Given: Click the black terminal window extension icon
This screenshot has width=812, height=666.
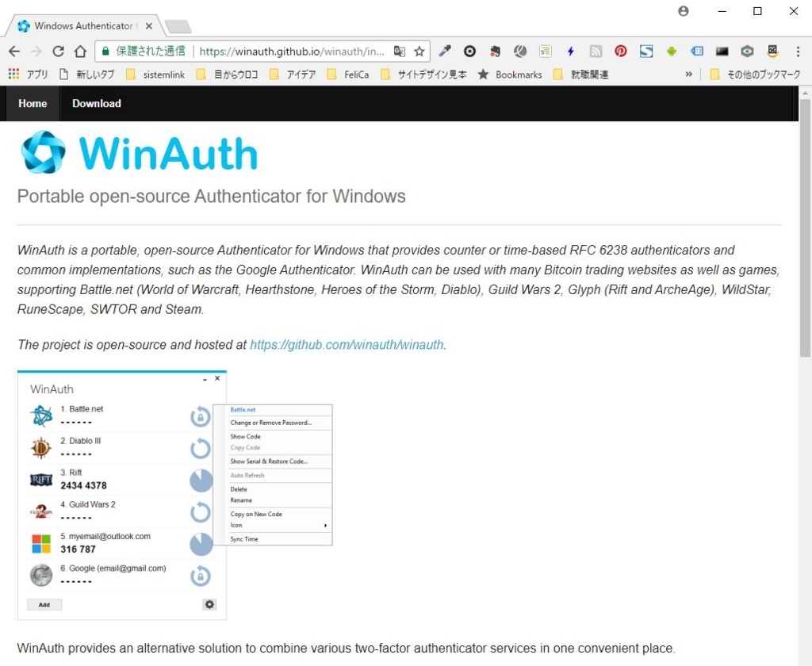Looking at the screenshot, I should pos(722,51).
